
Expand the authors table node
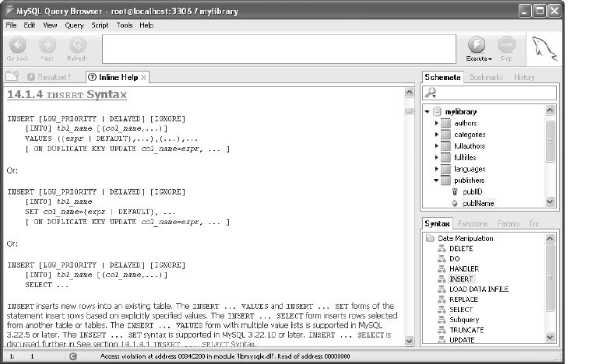click(436, 123)
